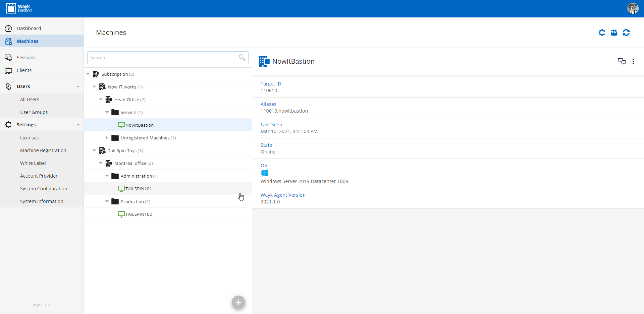Collapse the Production folder node
Viewport: 644px width, 314px height.
107,201
